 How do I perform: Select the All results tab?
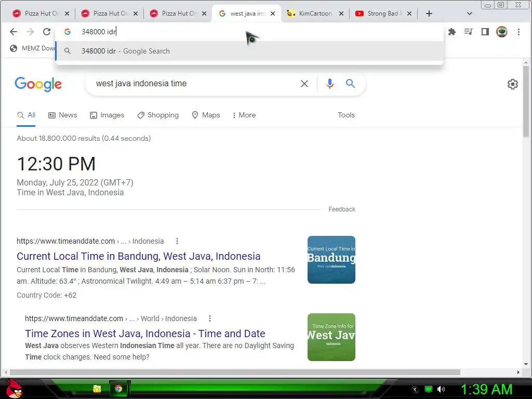26,115
